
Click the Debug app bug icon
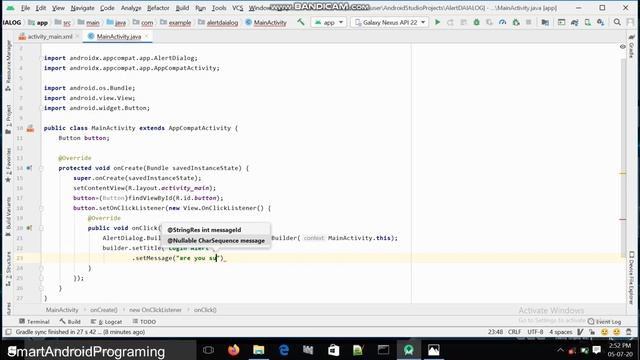click(x=476, y=22)
